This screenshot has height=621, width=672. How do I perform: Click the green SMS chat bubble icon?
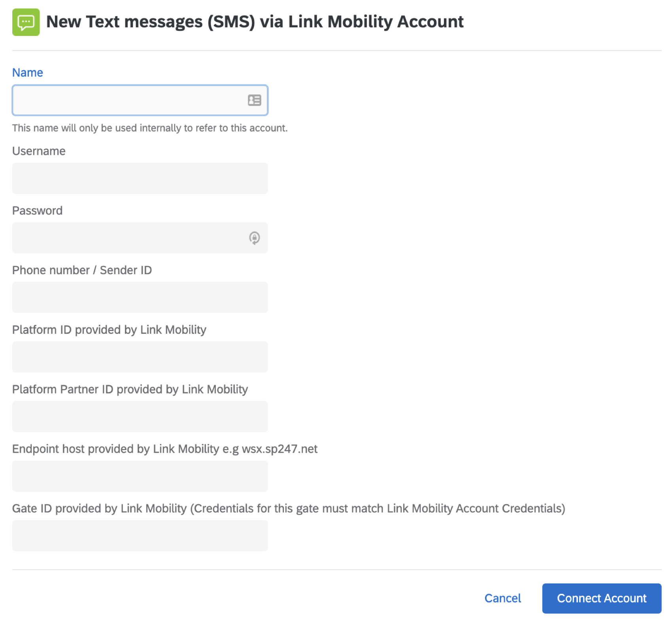click(x=25, y=21)
